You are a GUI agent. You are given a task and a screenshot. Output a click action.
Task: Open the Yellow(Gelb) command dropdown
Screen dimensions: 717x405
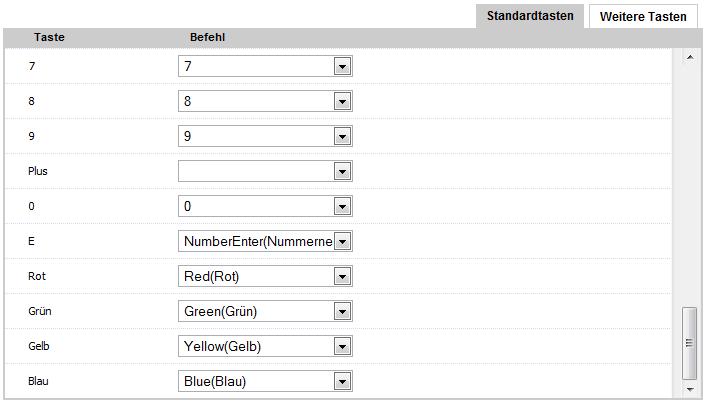point(342,346)
